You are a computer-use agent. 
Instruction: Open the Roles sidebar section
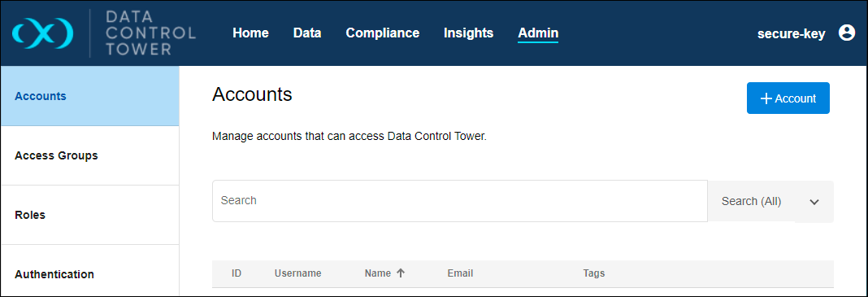89,215
